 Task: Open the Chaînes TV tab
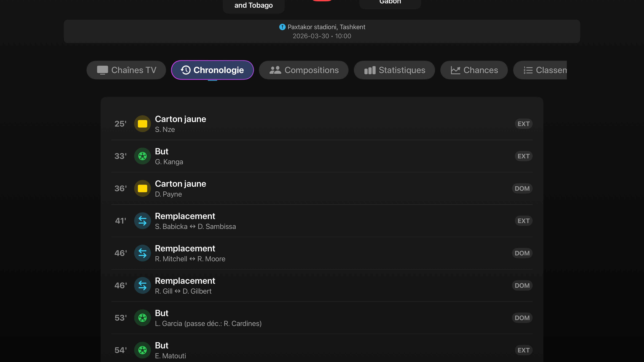[x=126, y=70]
